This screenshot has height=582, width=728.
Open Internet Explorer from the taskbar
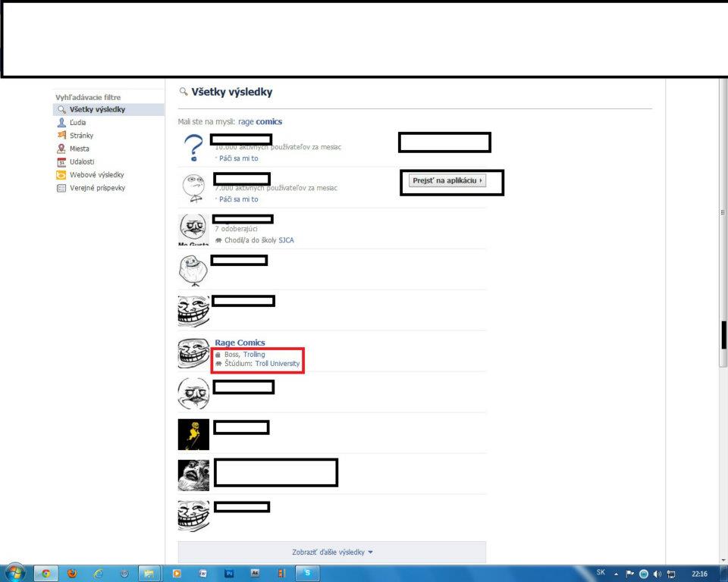98,574
